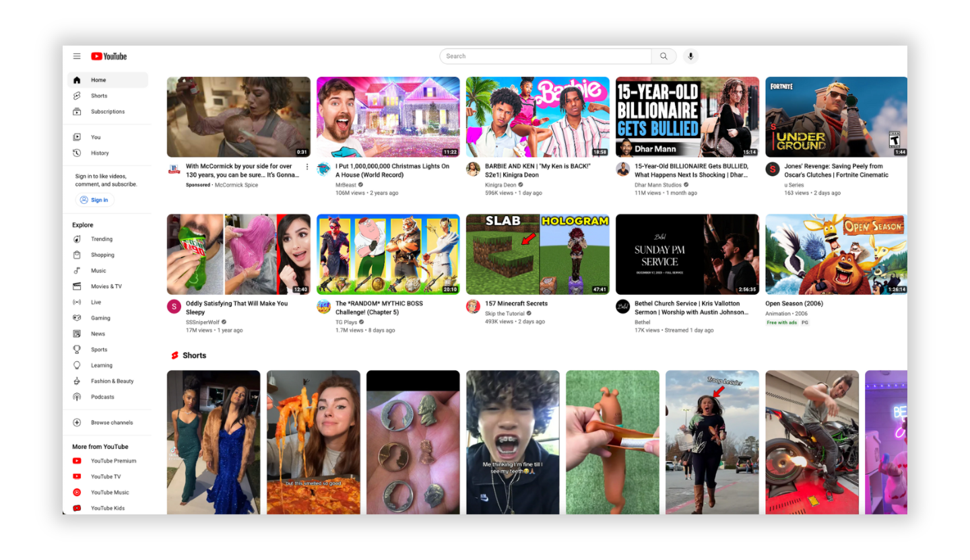Open Shorts from the sidebar

click(x=99, y=96)
